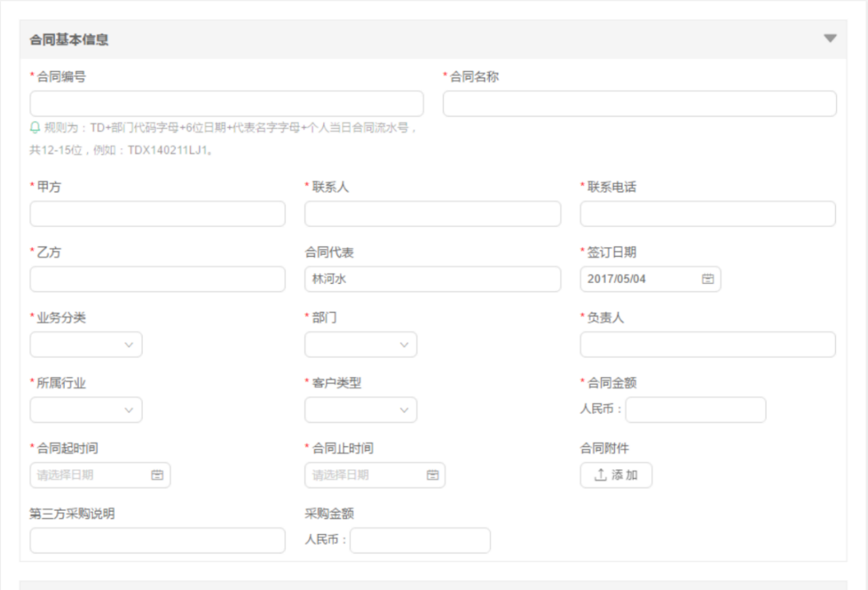Click calendar icon in 签订日期 field
Image resolution: width=868 pixels, height=590 pixels.
707,279
